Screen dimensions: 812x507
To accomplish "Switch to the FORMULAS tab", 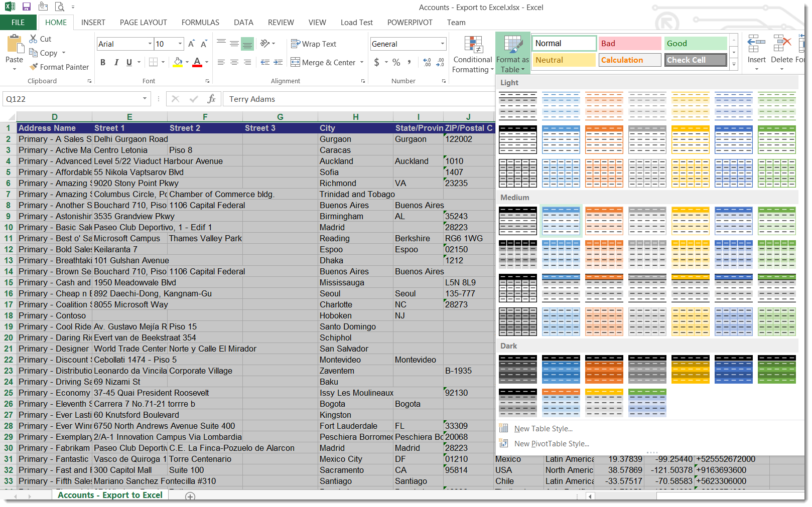I will [x=200, y=23].
